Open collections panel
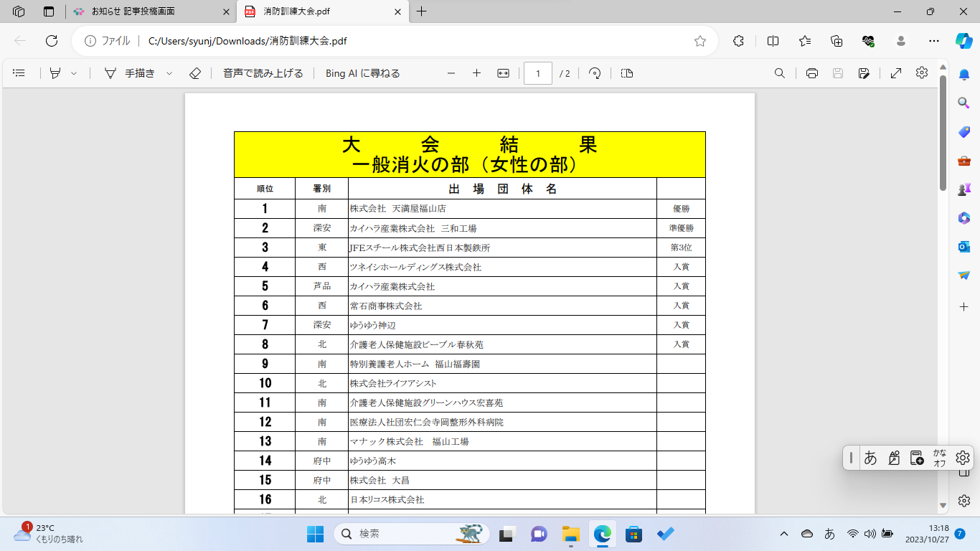Screen dimensions: 980x551 coord(837,41)
